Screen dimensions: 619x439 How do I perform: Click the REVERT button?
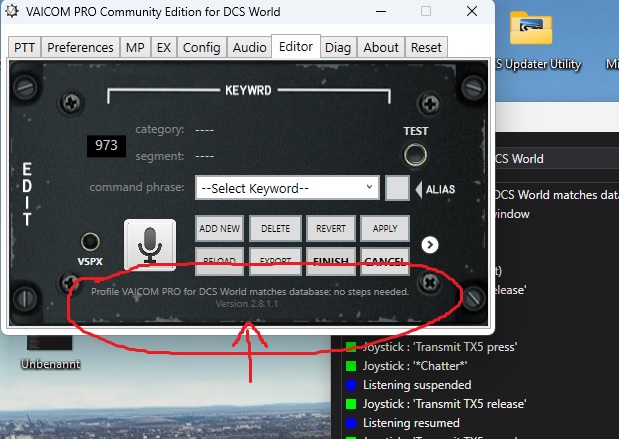point(331,228)
